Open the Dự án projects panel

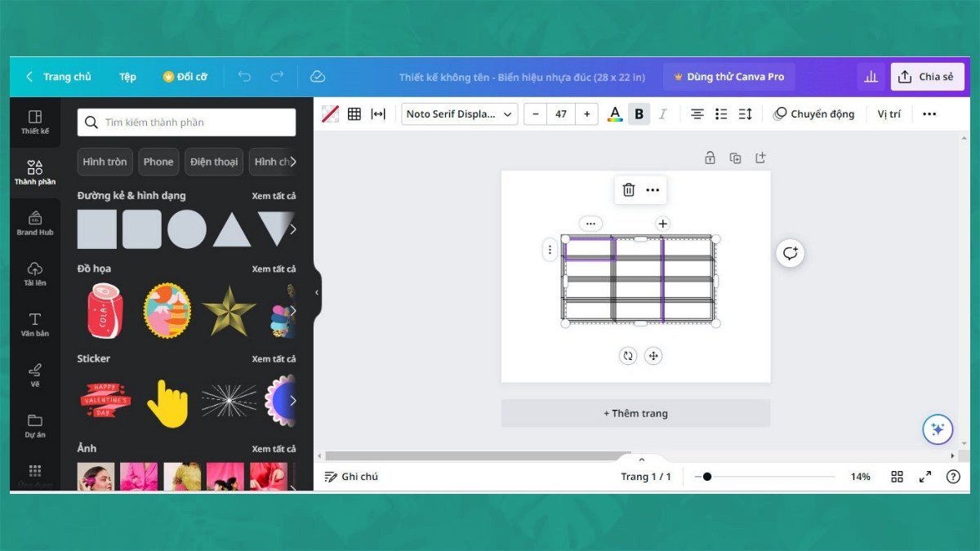click(x=35, y=425)
